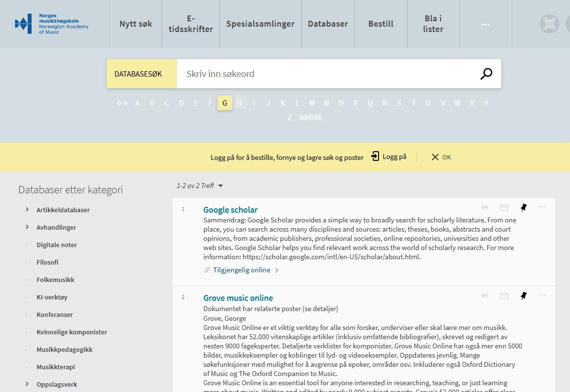Filter databases by letter H

coord(239,103)
